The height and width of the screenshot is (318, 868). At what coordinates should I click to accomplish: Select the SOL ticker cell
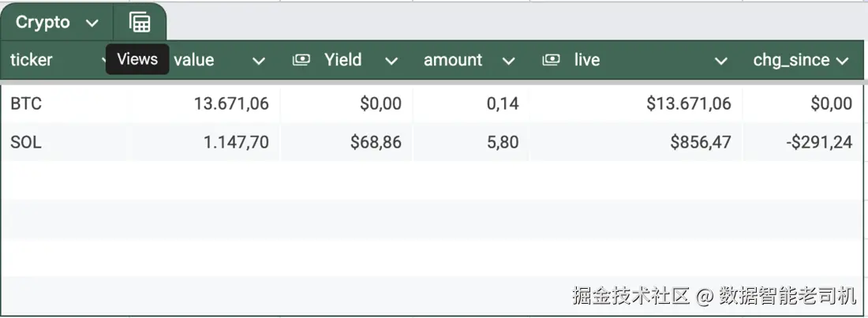tap(26, 143)
